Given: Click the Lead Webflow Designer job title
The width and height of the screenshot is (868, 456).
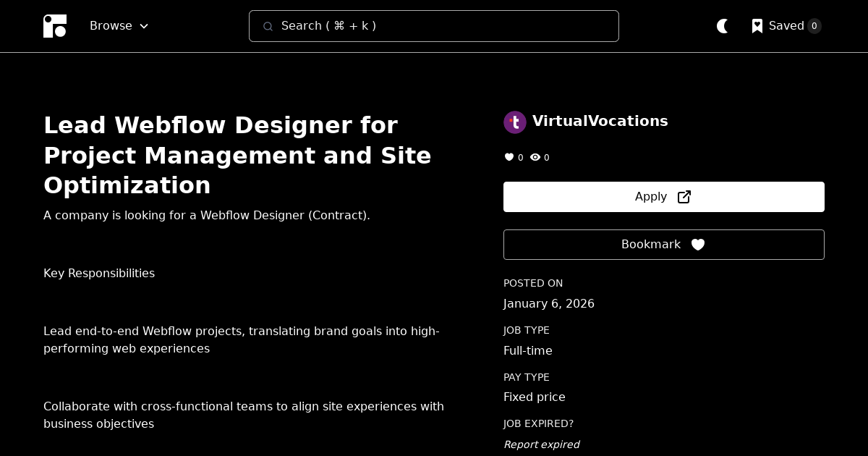Looking at the screenshot, I should [x=237, y=155].
